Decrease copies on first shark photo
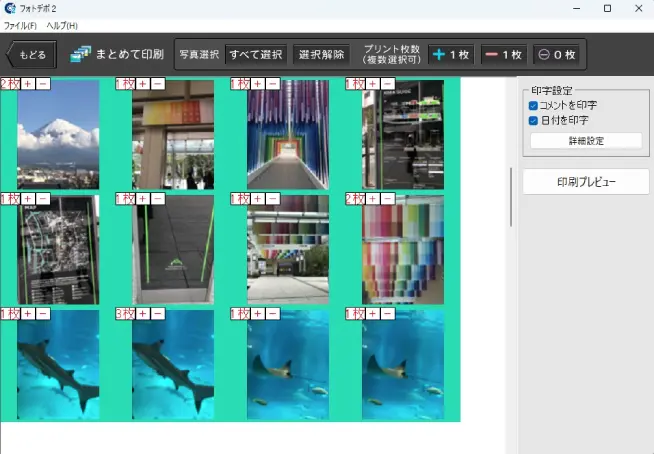 click(x=43, y=314)
